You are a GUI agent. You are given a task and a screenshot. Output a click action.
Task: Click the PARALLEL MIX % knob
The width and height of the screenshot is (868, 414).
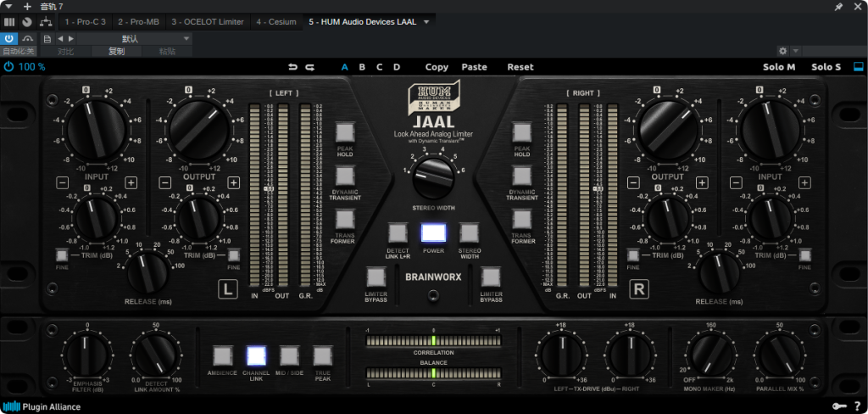(x=780, y=355)
